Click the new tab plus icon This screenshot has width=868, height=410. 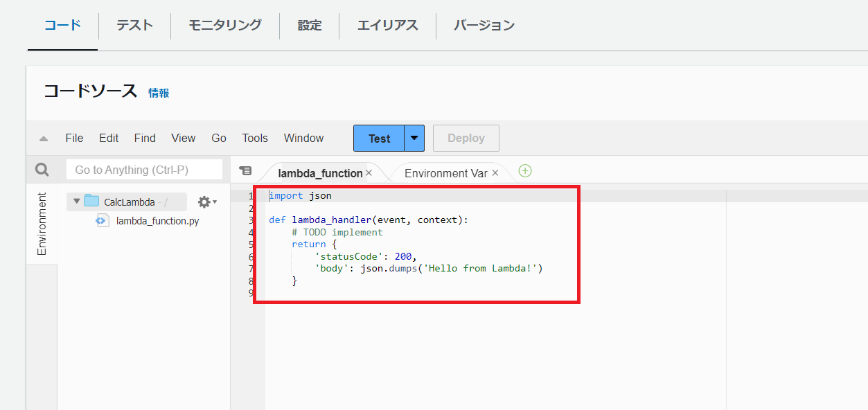click(525, 171)
